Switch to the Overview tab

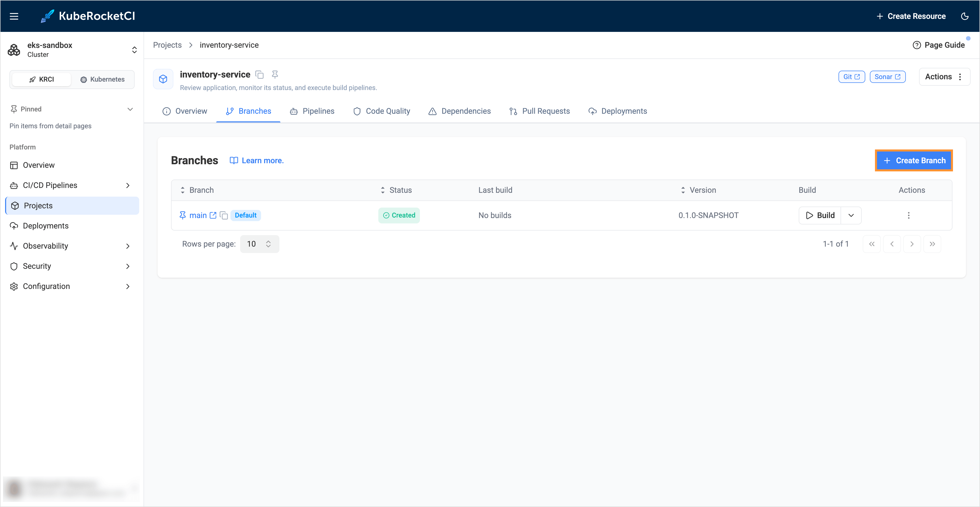[185, 111]
